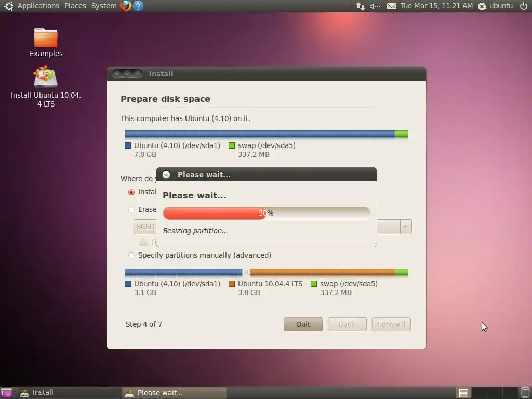Click the Show Desktop button in bottom panel
The width and height of the screenshot is (532, 399).
click(6, 393)
